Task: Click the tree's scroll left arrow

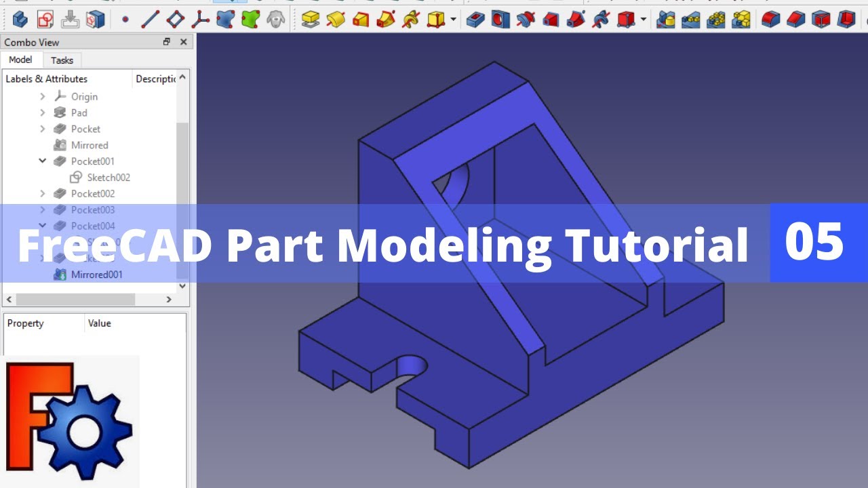Action: click(9, 299)
